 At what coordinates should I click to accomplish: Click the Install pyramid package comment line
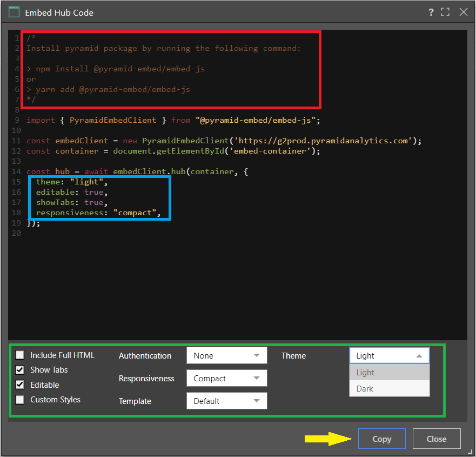tap(164, 48)
